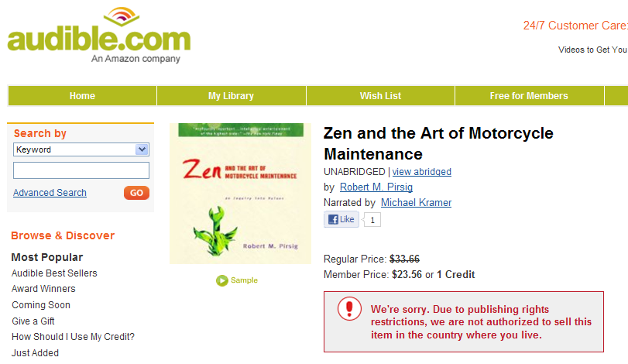628x364 pixels.
Task: Open Free for Members tab
Action: click(529, 96)
